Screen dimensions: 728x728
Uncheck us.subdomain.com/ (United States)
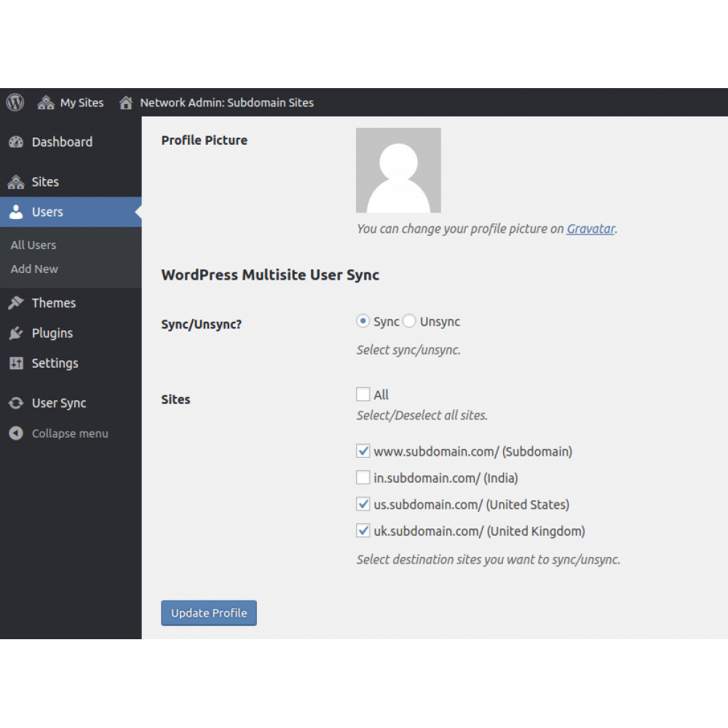(363, 504)
